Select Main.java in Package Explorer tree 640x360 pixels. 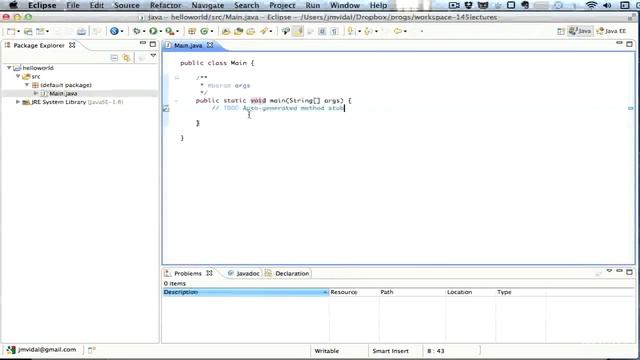point(63,93)
